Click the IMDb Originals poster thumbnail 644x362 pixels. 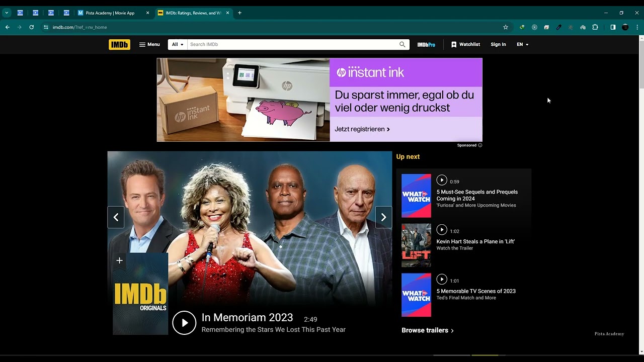pos(140,294)
